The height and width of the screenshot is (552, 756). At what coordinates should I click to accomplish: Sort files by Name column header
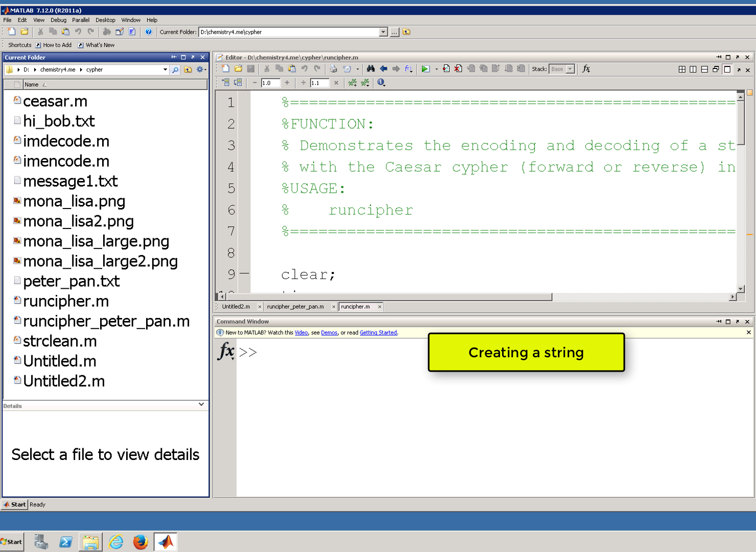pyautogui.click(x=32, y=85)
